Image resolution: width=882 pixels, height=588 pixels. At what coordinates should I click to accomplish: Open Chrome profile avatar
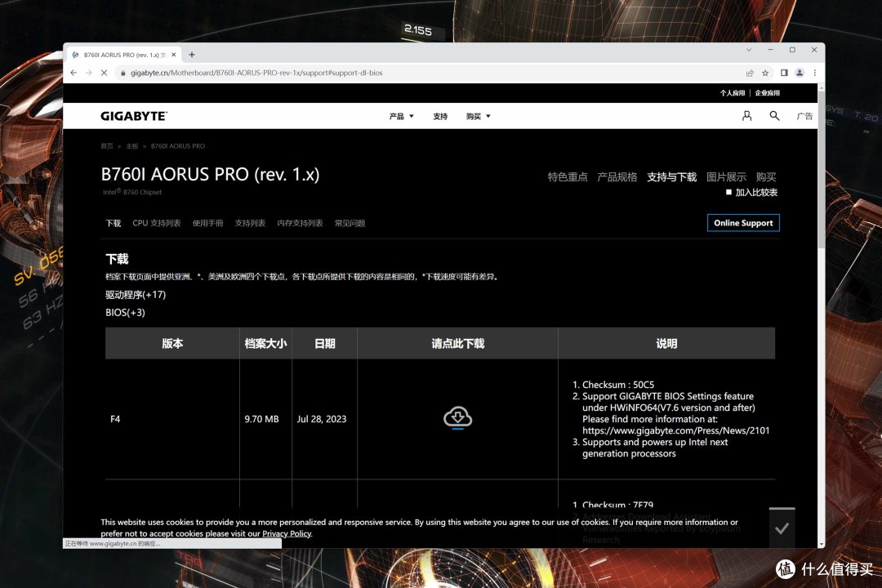point(800,73)
